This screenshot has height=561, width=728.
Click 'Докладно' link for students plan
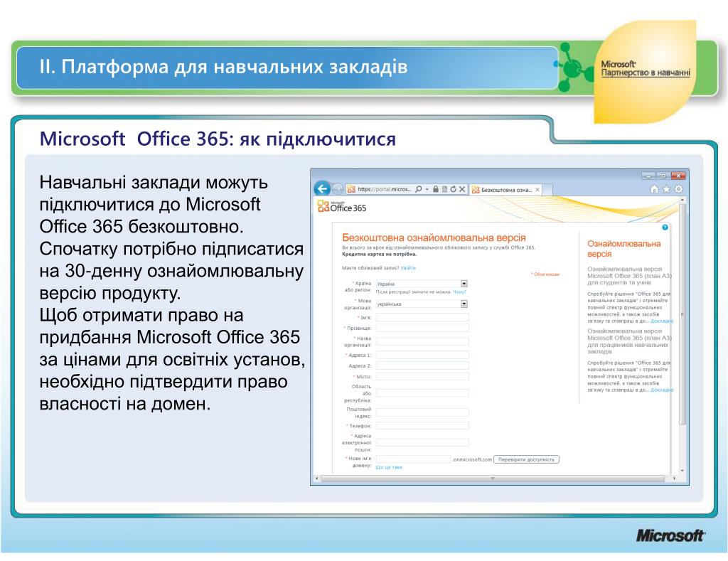[662, 321]
